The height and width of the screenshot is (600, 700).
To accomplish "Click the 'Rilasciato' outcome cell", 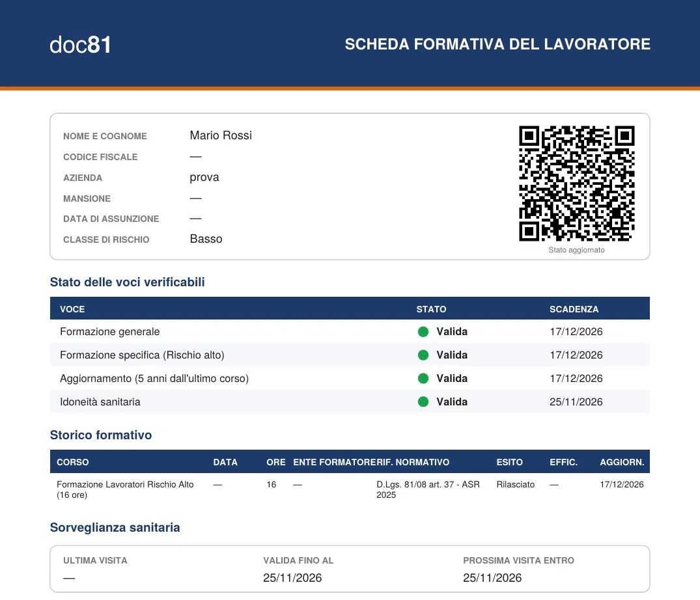I will (515, 484).
